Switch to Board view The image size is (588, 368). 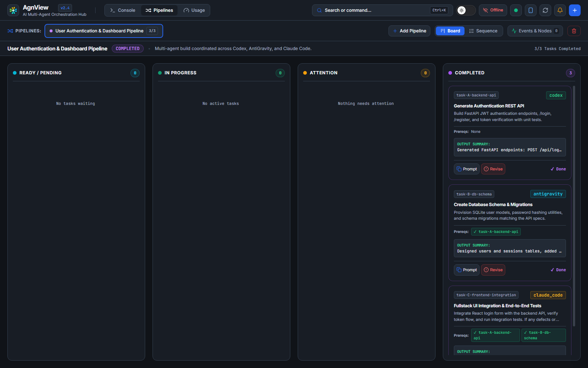tap(450, 31)
